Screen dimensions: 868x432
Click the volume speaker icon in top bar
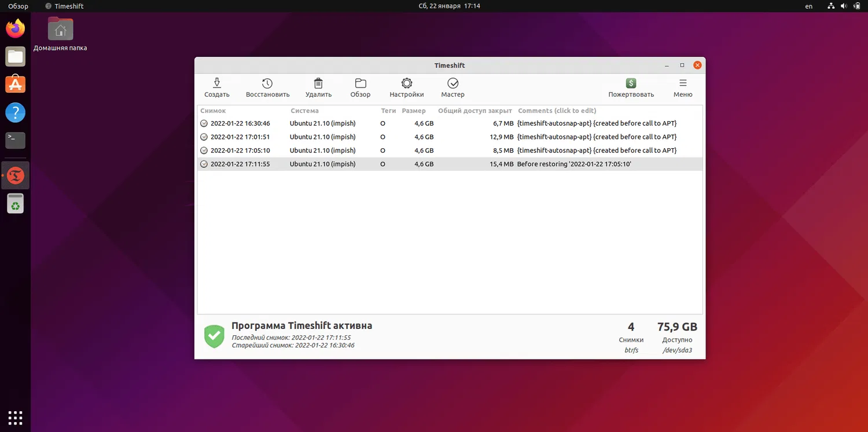844,6
